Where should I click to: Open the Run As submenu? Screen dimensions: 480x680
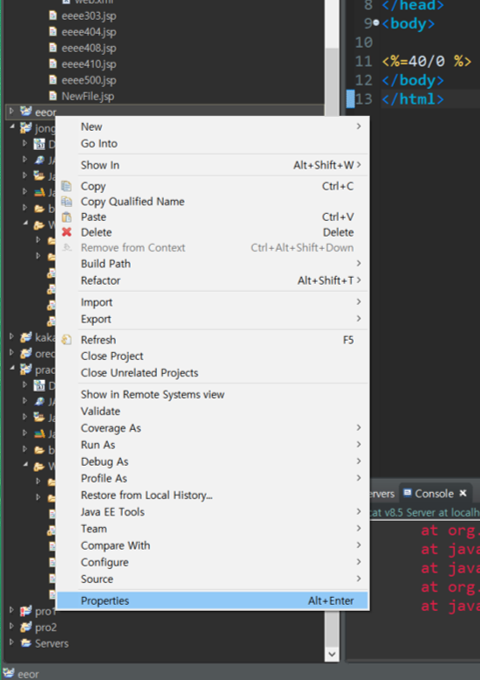[x=212, y=445]
